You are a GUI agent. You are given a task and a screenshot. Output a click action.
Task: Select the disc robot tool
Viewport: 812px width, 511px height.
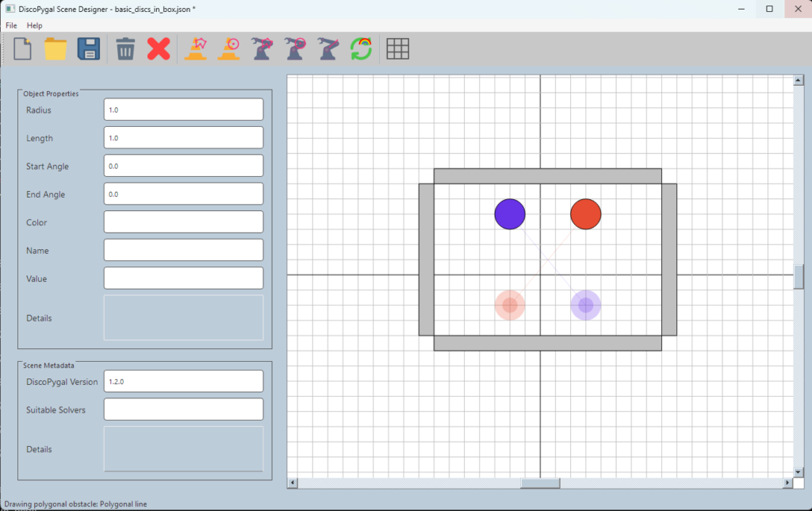[x=295, y=48]
